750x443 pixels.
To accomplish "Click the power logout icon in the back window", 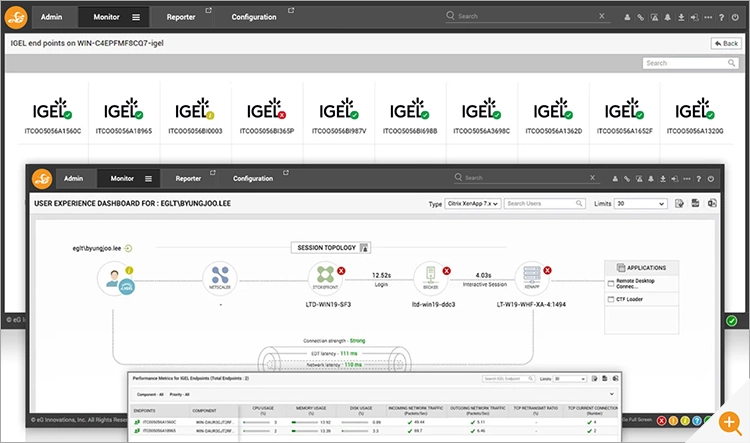I will pos(735,17).
